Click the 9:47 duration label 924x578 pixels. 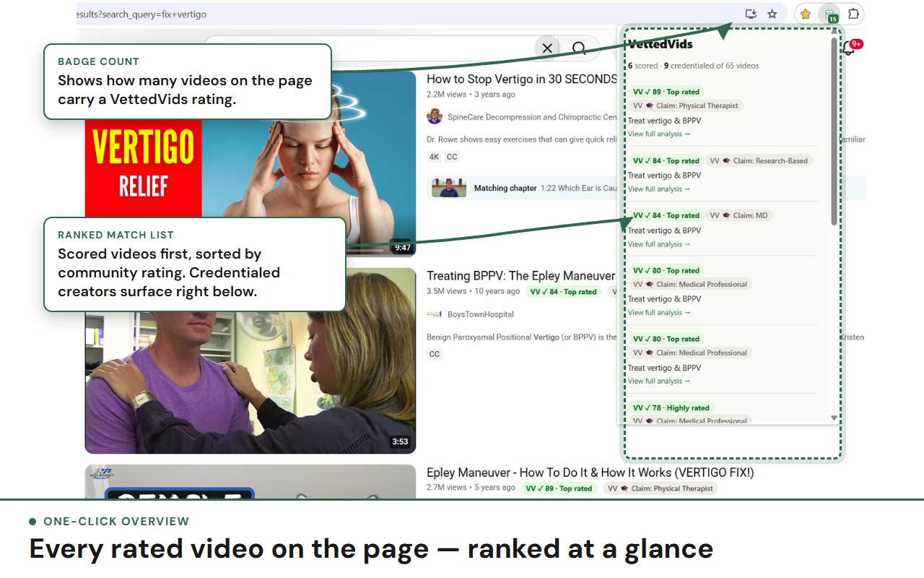pyautogui.click(x=403, y=248)
